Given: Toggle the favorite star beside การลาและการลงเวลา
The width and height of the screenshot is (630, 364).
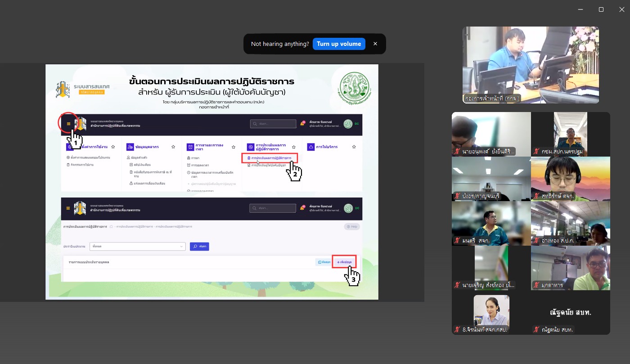Looking at the screenshot, I should [x=233, y=147].
